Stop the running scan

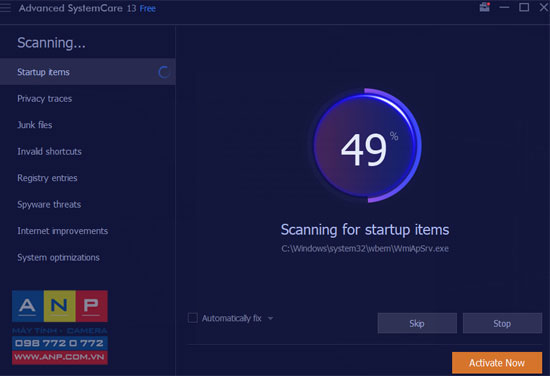pyautogui.click(x=502, y=323)
